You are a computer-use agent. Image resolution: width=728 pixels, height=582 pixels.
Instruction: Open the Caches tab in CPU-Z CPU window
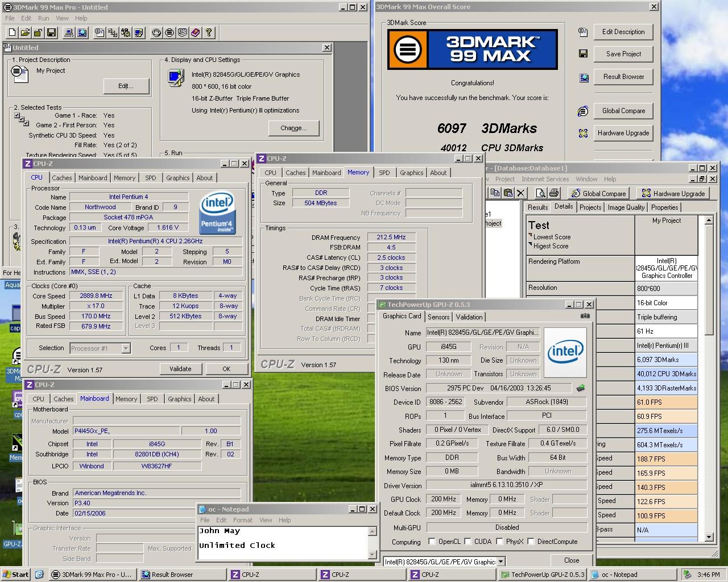click(62, 178)
